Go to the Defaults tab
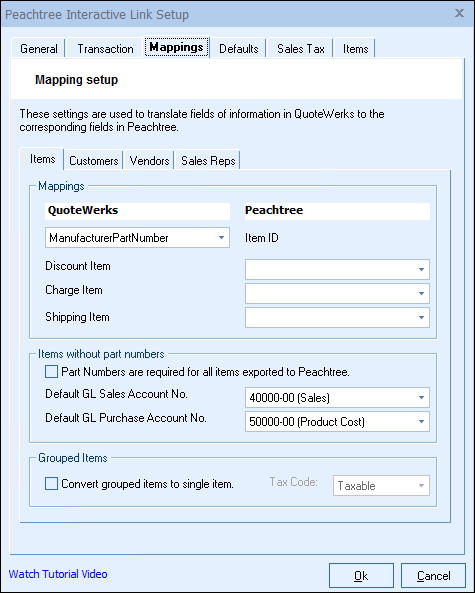The image size is (475, 593). [239, 48]
